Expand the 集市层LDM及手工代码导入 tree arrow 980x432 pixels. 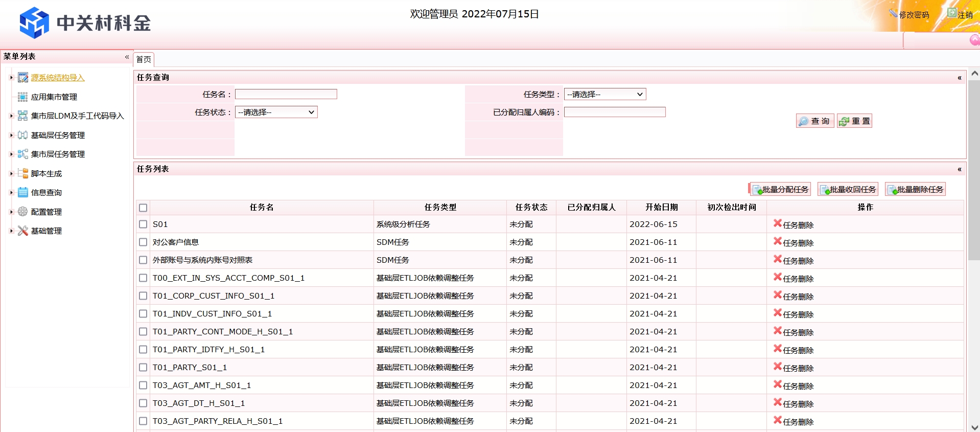pos(11,116)
